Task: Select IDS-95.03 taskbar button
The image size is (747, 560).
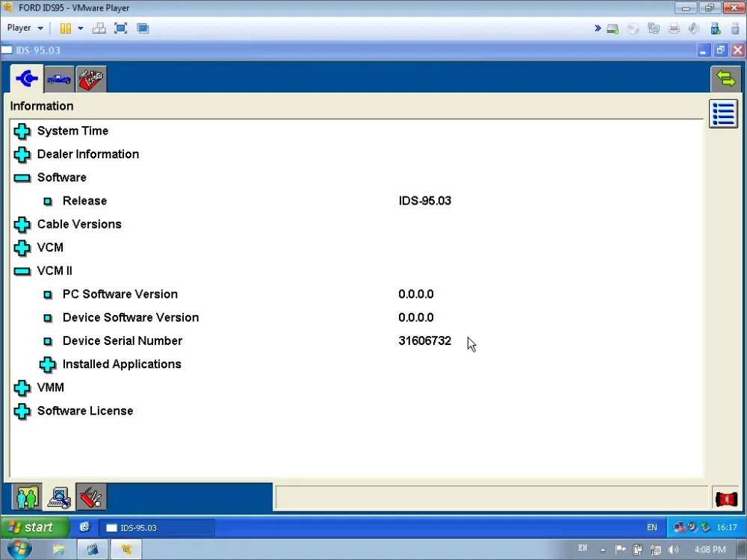Action: tap(156, 528)
